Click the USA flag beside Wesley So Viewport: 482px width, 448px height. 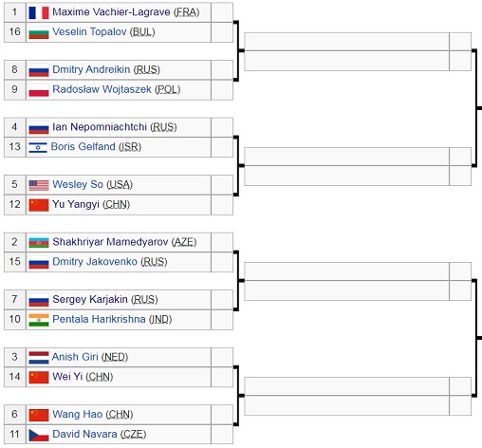coord(39,185)
